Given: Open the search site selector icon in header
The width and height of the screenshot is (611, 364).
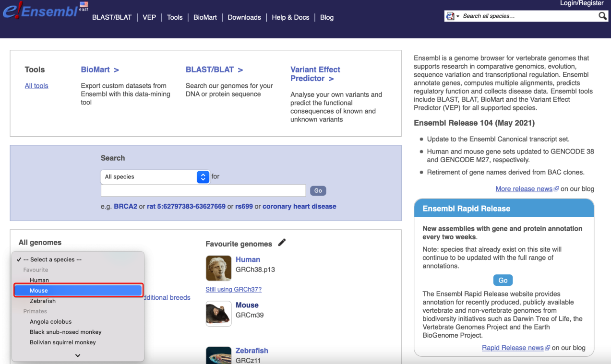Looking at the screenshot, I should coord(453,16).
